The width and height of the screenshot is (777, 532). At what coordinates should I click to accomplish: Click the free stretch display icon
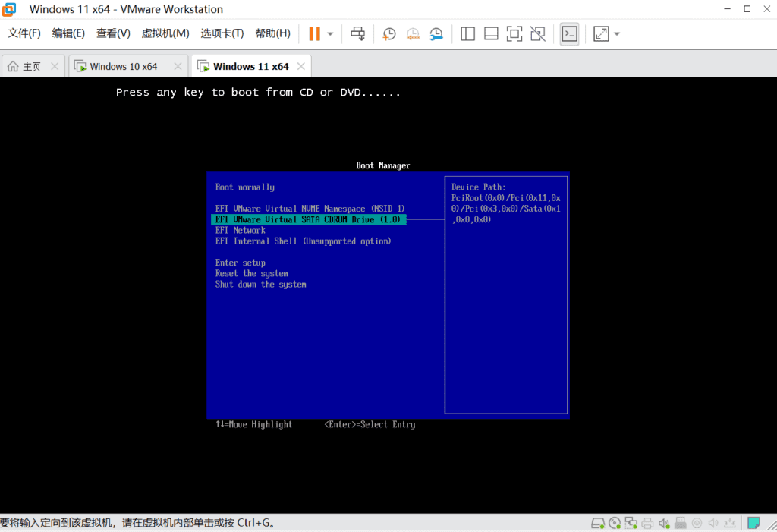601,33
